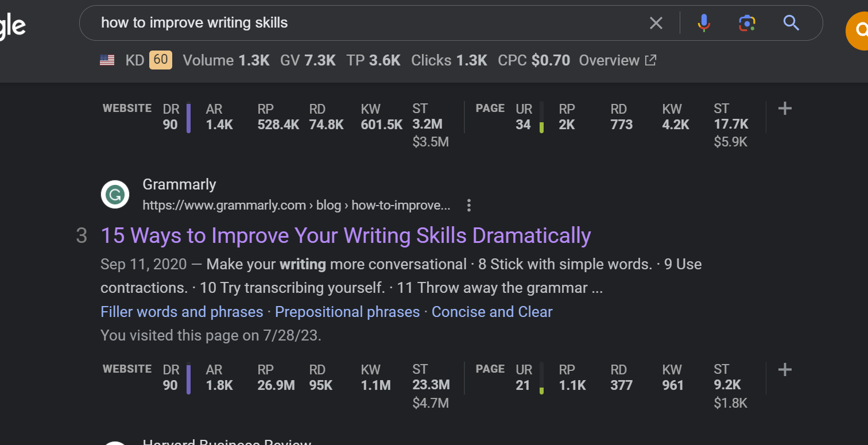
Task: Open Google Lens image search icon
Action: coord(746,23)
